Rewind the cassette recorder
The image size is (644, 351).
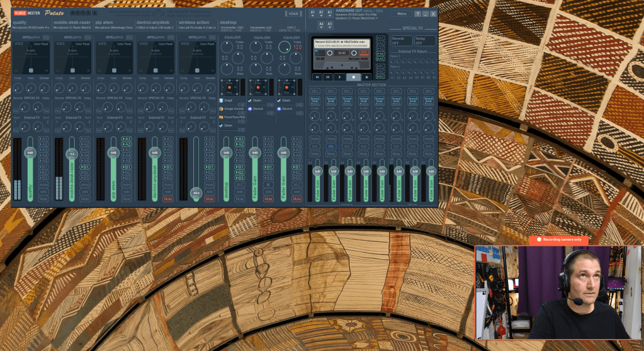(317, 77)
